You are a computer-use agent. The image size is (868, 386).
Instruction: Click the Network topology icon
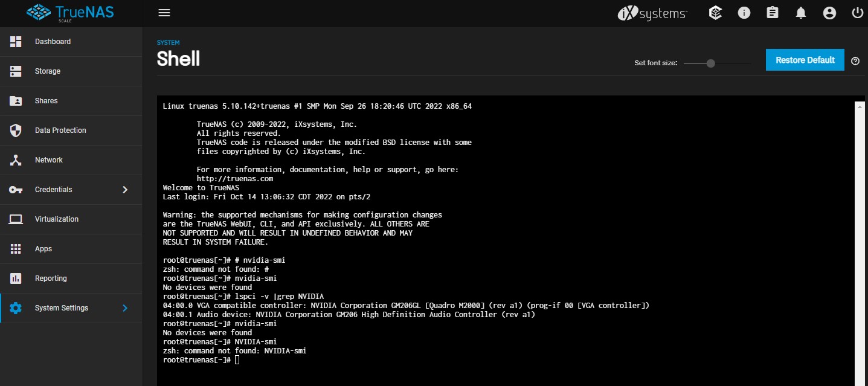click(x=16, y=160)
